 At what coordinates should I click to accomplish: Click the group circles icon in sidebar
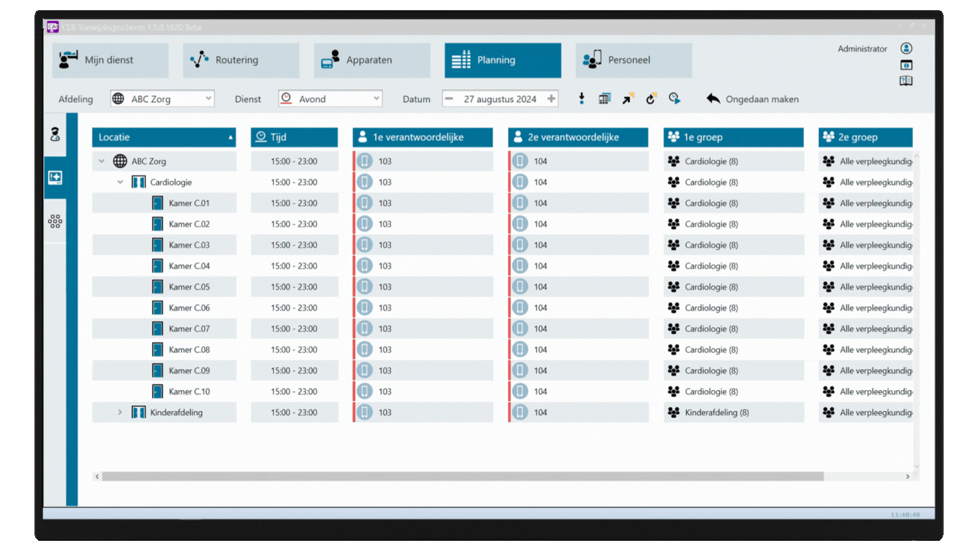click(56, 221)
